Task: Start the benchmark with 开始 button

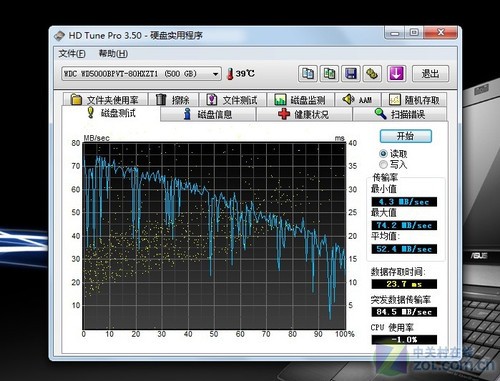Action: (406, 136)
